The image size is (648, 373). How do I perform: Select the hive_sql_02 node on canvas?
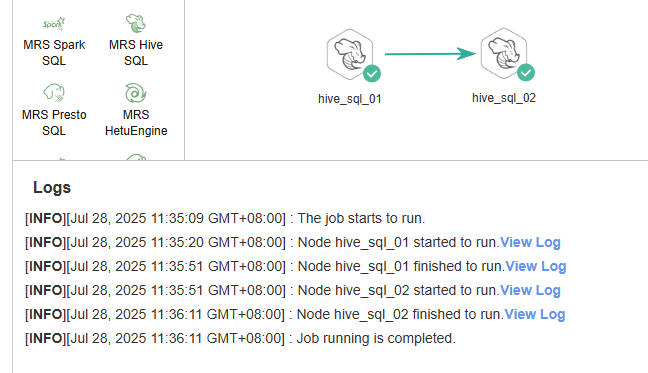click(x=504, y=54)
